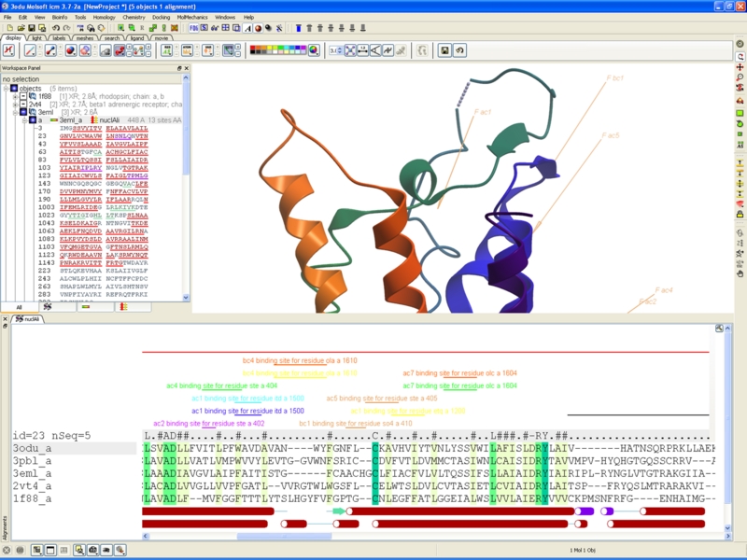Open the Homology menu
Screen dimensions: 747x560
pyautogui.click(x=103, y=17)
